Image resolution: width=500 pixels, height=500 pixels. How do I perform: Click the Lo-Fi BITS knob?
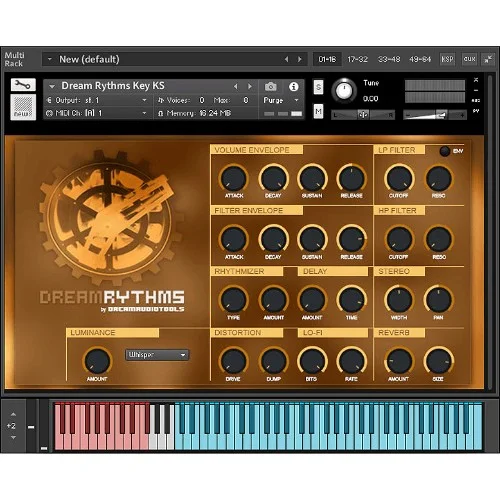point(312,361)
